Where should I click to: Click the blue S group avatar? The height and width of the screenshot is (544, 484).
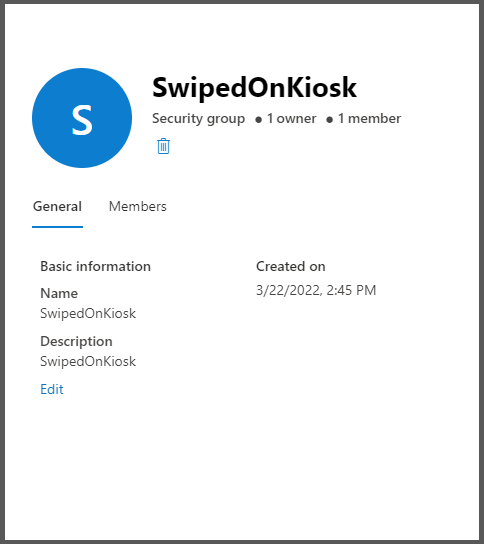tap(82, 118)
